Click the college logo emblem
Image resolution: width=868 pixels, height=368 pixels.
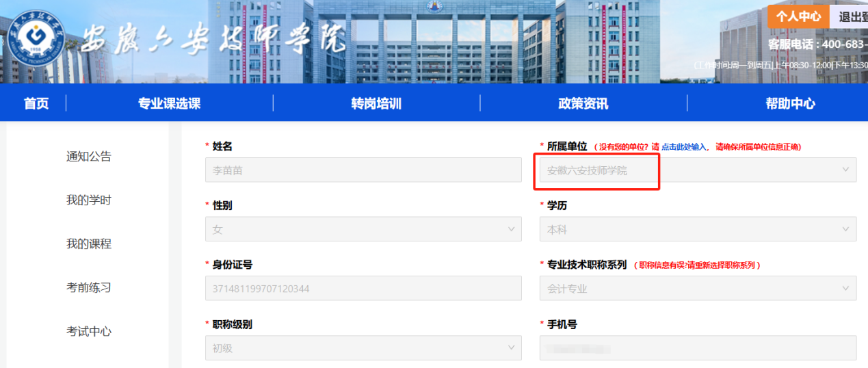[37, 38]
